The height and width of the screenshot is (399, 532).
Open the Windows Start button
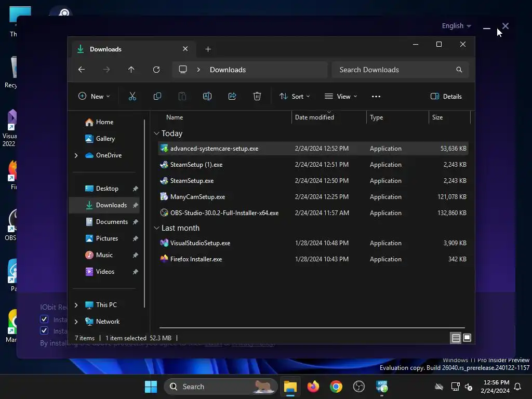[151, 387]
